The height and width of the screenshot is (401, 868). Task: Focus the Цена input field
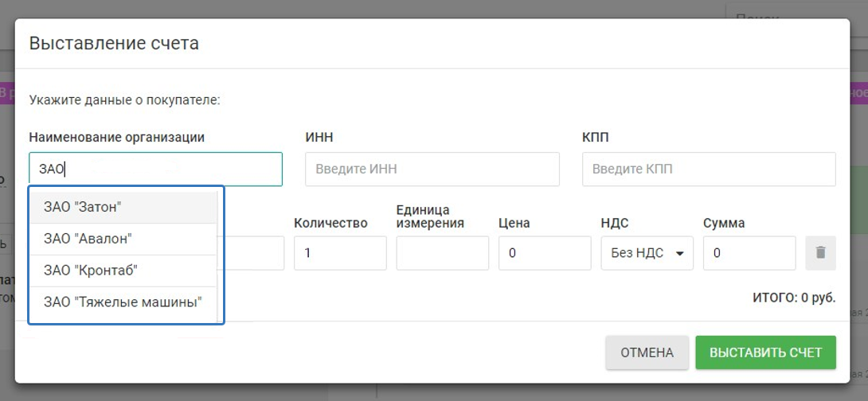pyautogui.click(x=545, y=253)
